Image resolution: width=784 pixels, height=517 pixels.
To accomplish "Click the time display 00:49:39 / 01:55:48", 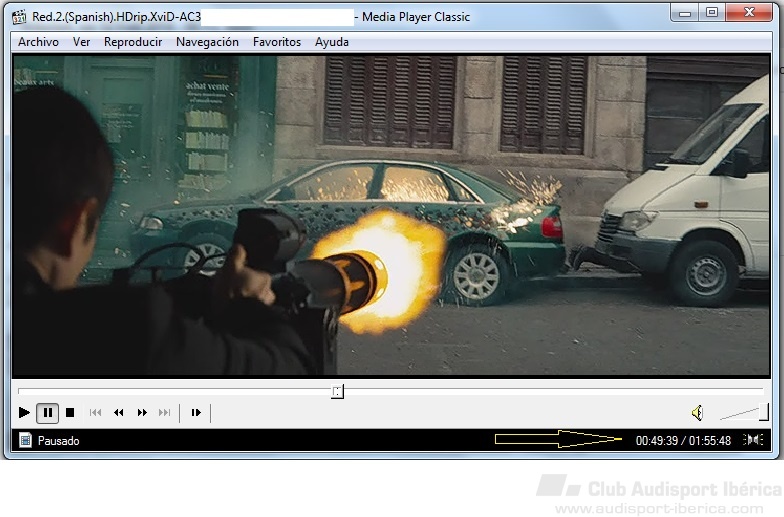I will (x=683, y=441).
